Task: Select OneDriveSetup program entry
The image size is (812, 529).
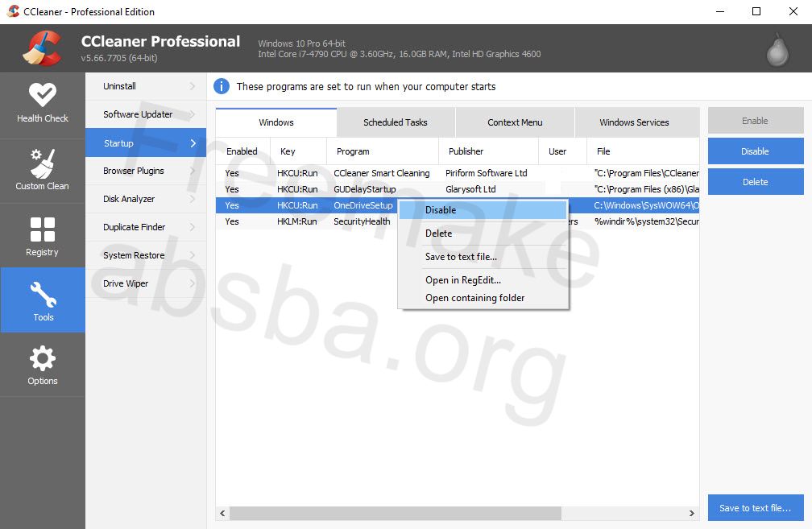Action: (363, 205)
